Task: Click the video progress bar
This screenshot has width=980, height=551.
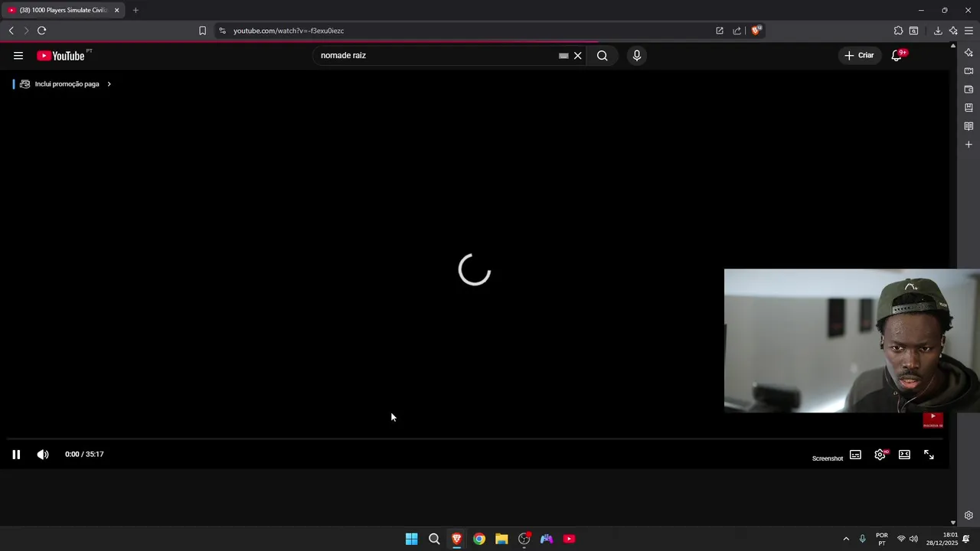Action: point(475,439)
